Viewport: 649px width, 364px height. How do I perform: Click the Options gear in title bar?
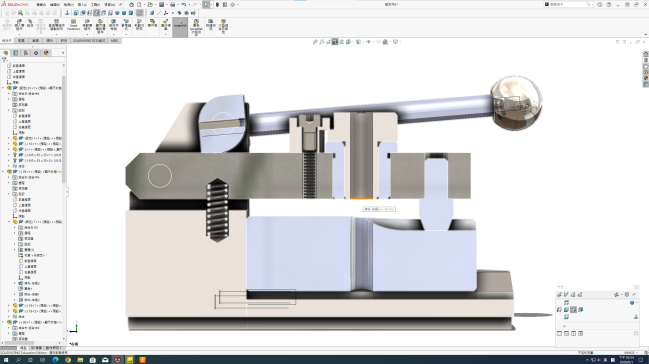(x=233, y=5)
